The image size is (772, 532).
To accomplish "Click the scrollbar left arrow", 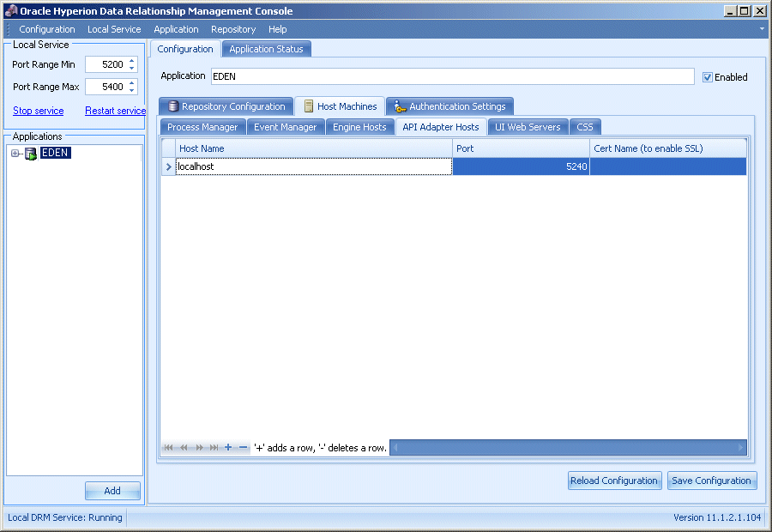I will [x=395, y=448].
